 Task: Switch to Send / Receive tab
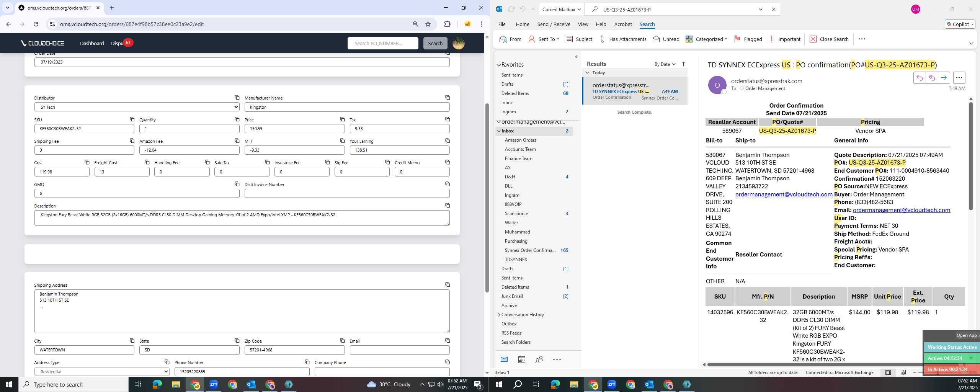(554, 24)
